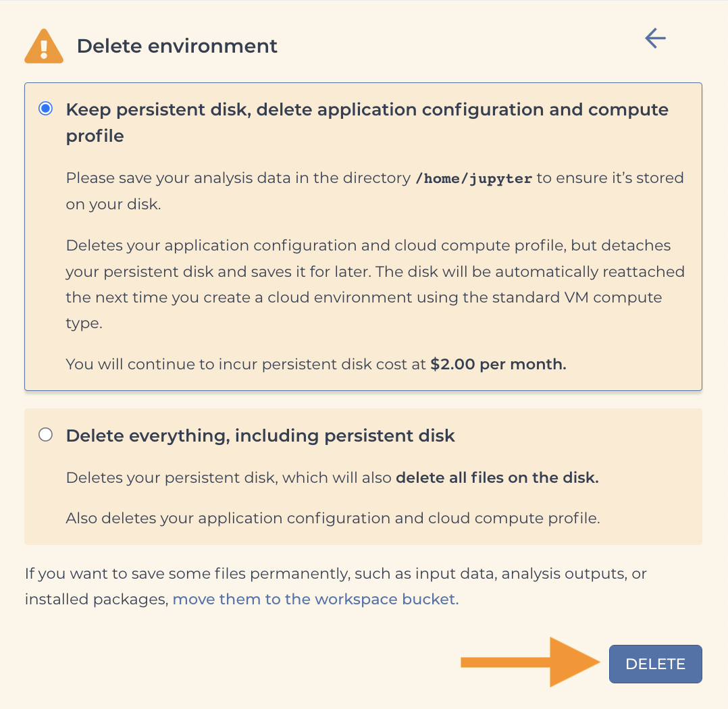728x709 pixels.
Task: Enable the delete-everything radio button
Action: [45, 435]
